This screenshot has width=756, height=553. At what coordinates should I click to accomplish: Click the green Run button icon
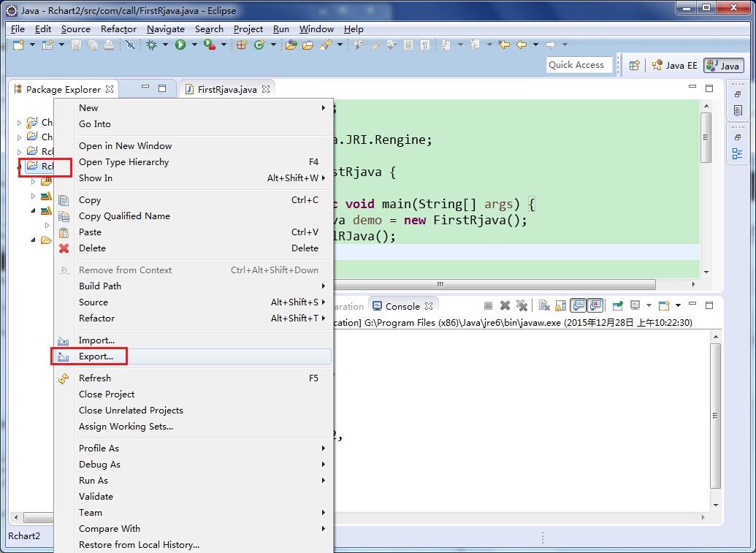click(x=180, y=45)
